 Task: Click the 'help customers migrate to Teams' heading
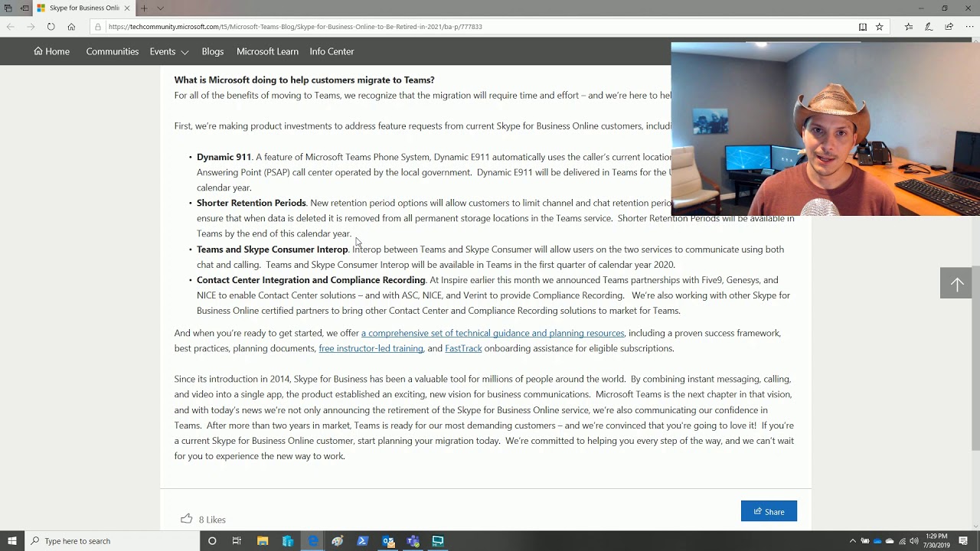[304, 80]
